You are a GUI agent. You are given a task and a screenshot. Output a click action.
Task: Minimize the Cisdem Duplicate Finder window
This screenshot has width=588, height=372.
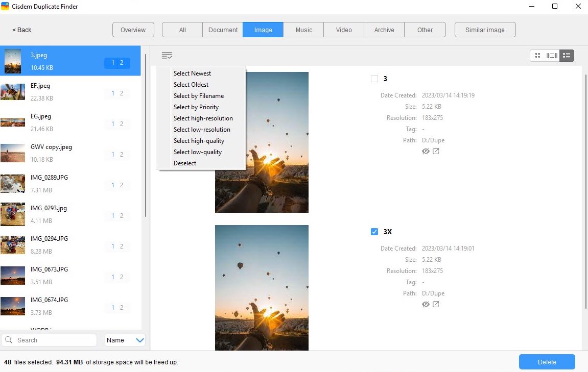point(531,6)
